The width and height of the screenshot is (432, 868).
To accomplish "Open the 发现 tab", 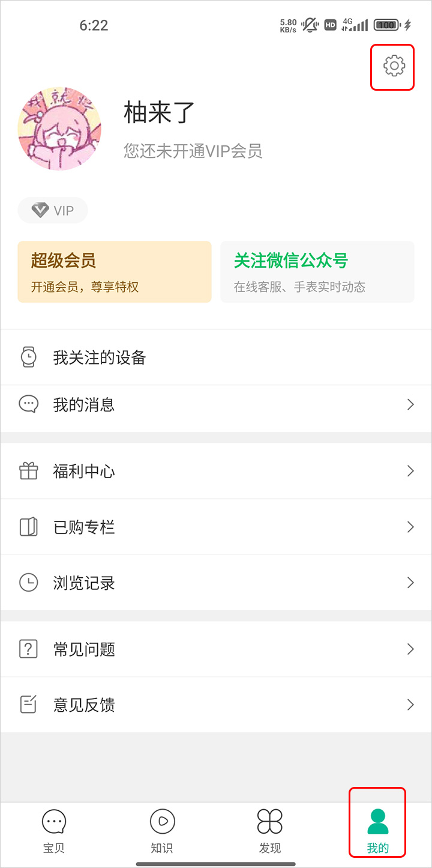I will pyautogui.click(x=270, y=830).
